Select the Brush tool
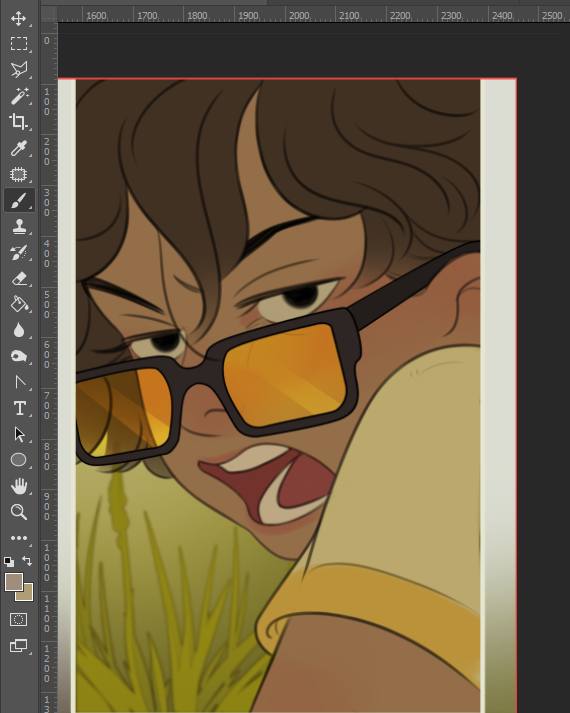 [x=19, y=201]
